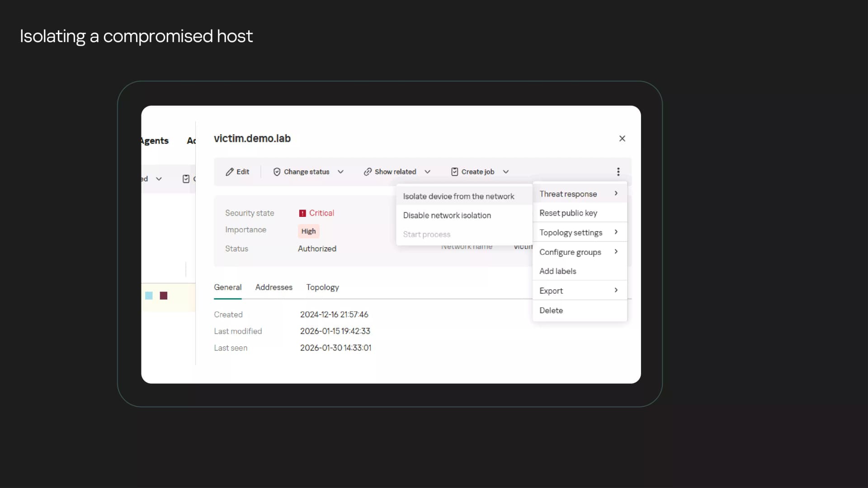Expand the Show related dropdown arrow
The width and height of the screenshot is (868, 488).
[427, 172]
